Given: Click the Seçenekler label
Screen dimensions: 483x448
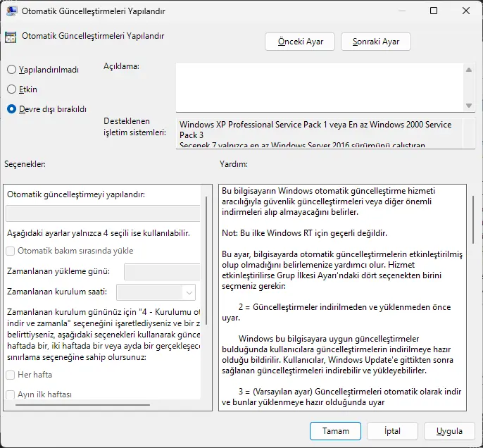Looking at the screenshot, I should (x=25, y=164).
